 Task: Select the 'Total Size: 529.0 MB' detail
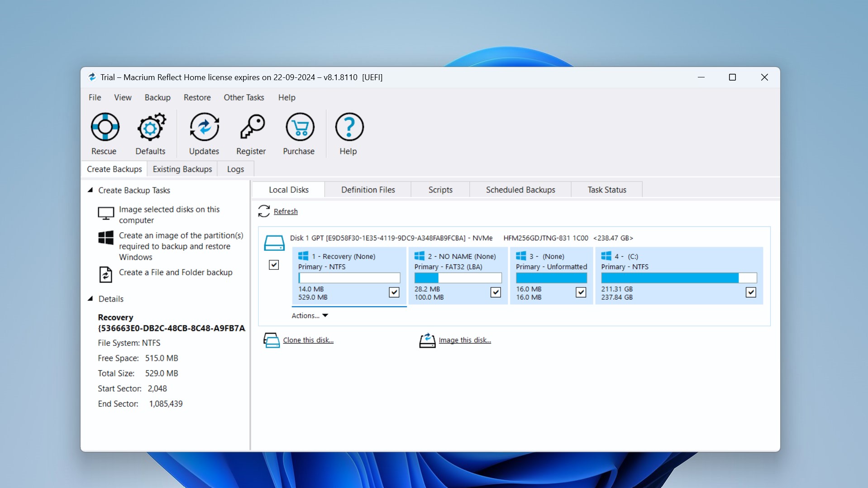click(x=138, y=373)
